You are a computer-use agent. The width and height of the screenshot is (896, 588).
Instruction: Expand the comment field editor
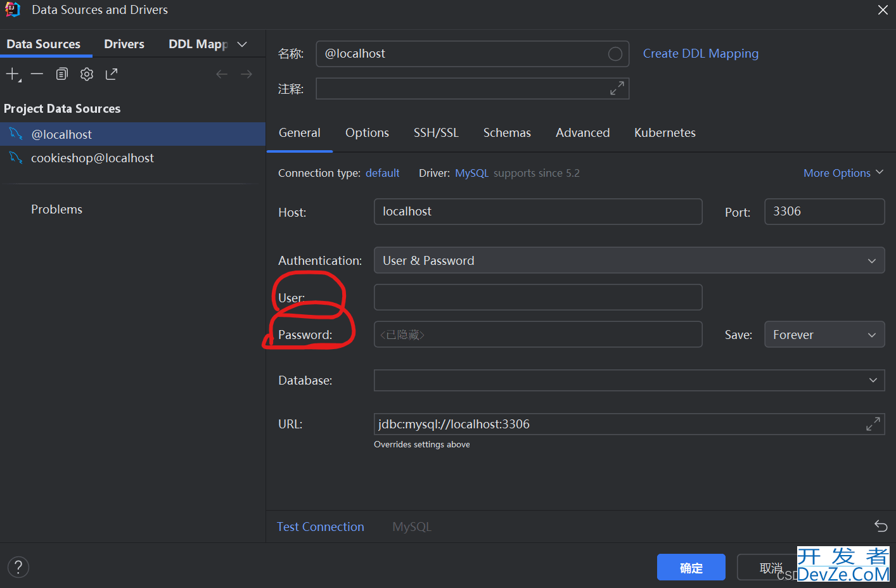pyautogui.click(x=617, y=88)
